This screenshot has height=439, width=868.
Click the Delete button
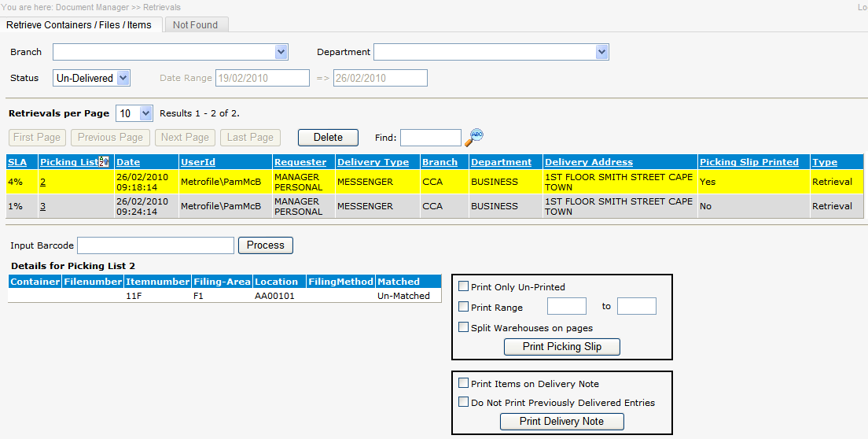329,138
